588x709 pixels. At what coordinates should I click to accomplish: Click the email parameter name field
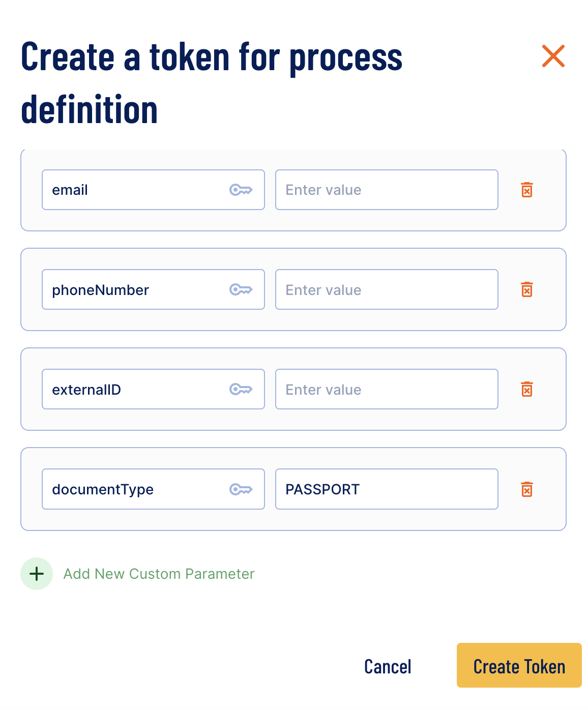point(153,190)
